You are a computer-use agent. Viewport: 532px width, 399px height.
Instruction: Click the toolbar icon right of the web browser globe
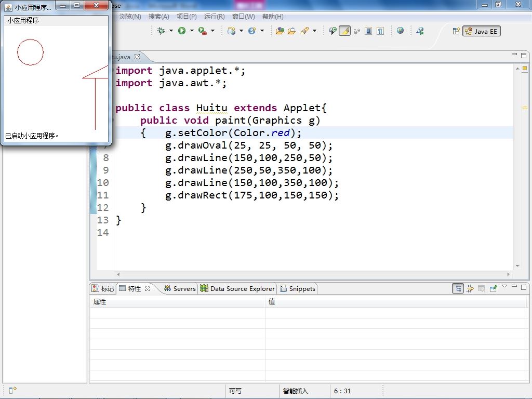pos(420,31)
